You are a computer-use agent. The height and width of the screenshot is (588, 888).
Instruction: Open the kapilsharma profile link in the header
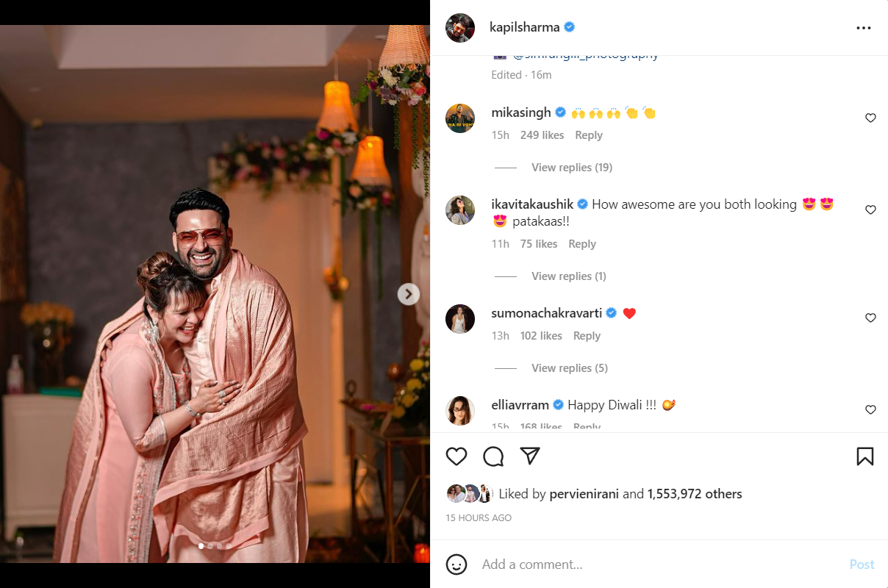524,27
